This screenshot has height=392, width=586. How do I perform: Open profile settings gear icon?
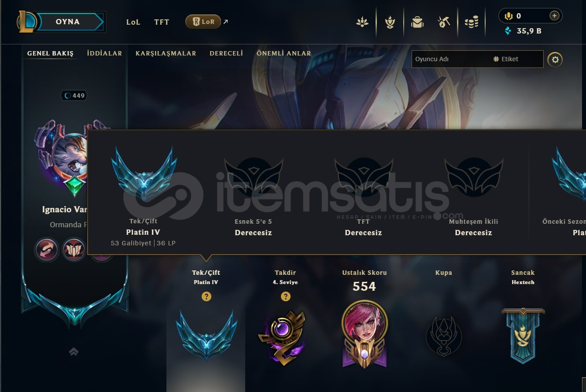coord(555,59)
